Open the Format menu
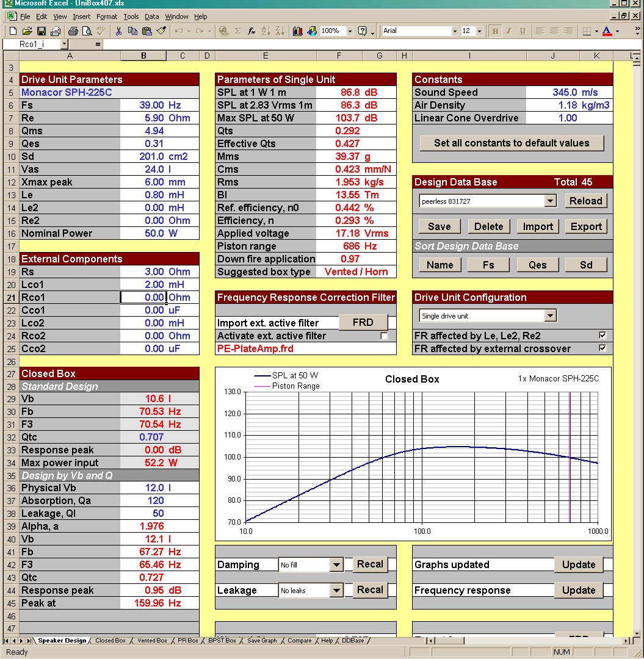Image resolution: width=644 pixels, height=659 pixels. point(107,17)
